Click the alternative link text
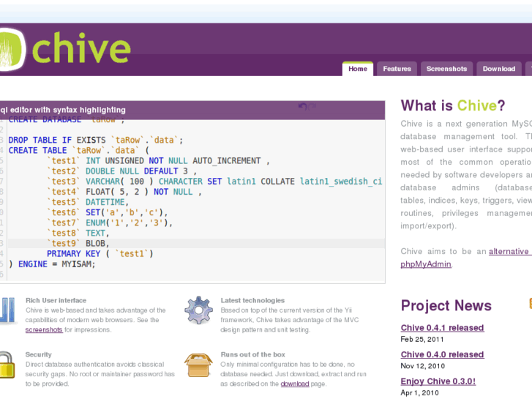This screenshot has width=532, height=399. 509,251
